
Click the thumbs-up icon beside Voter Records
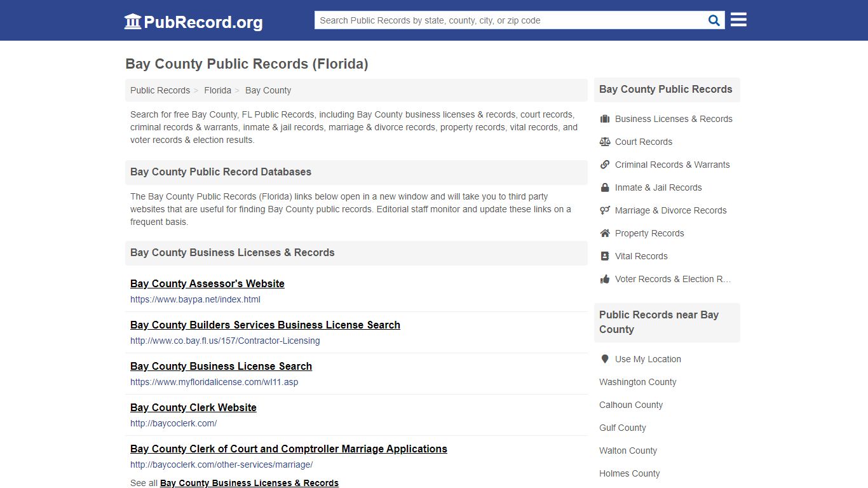605,279
